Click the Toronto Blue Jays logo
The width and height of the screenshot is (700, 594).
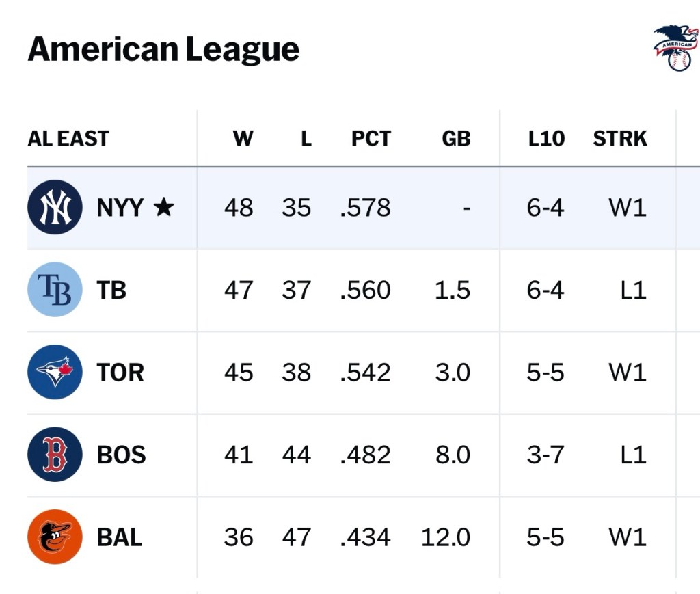(x=55, y=372)
